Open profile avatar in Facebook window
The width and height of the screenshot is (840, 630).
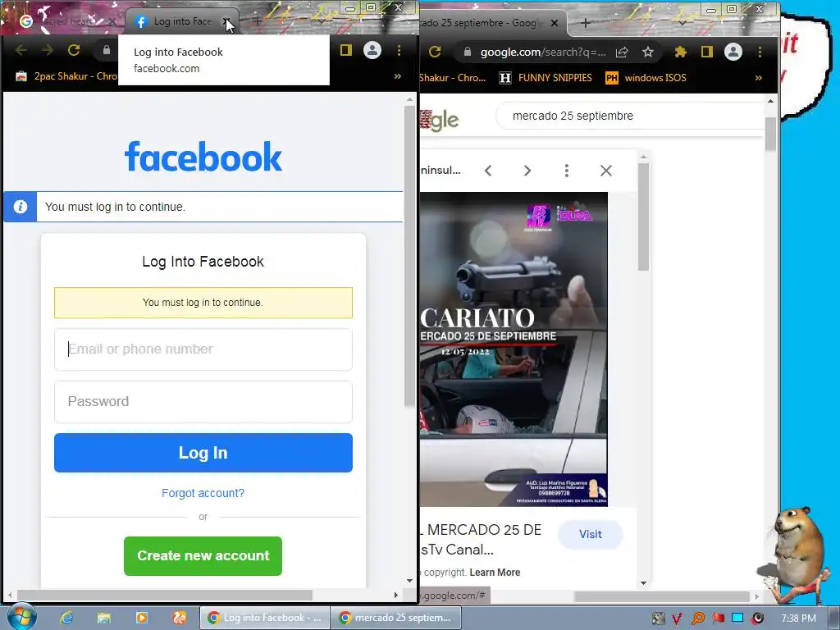coord(372,50)
